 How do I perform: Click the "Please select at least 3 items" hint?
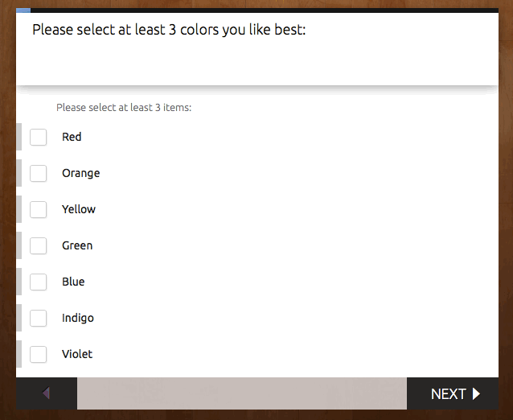(124, 108)
